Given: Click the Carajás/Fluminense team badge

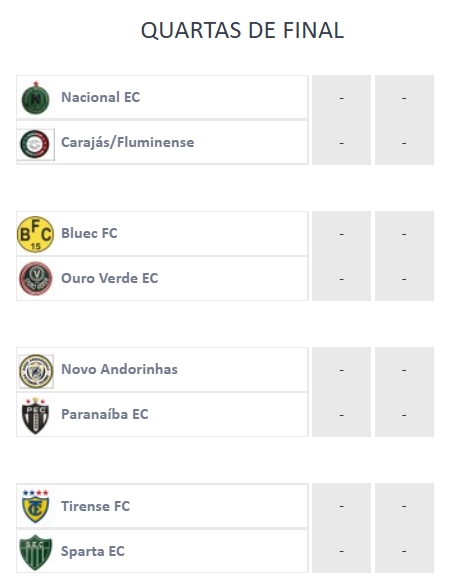Looking at the screenshot, I should click(35, 144).
